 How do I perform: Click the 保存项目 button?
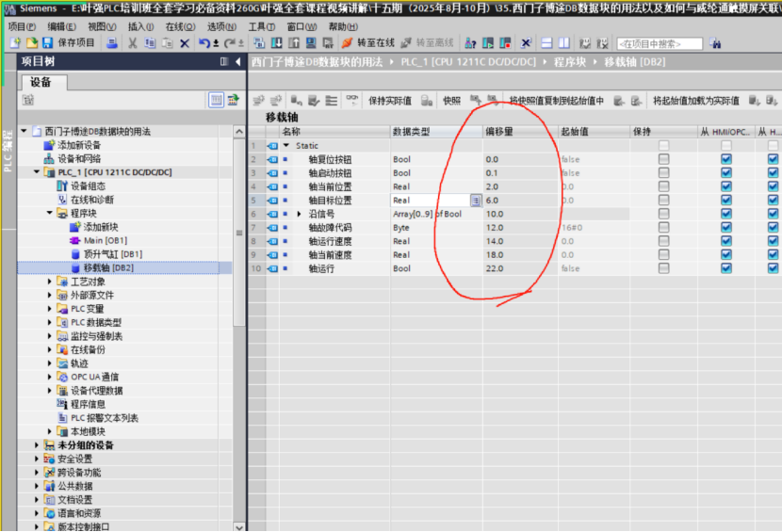point(75,43)
